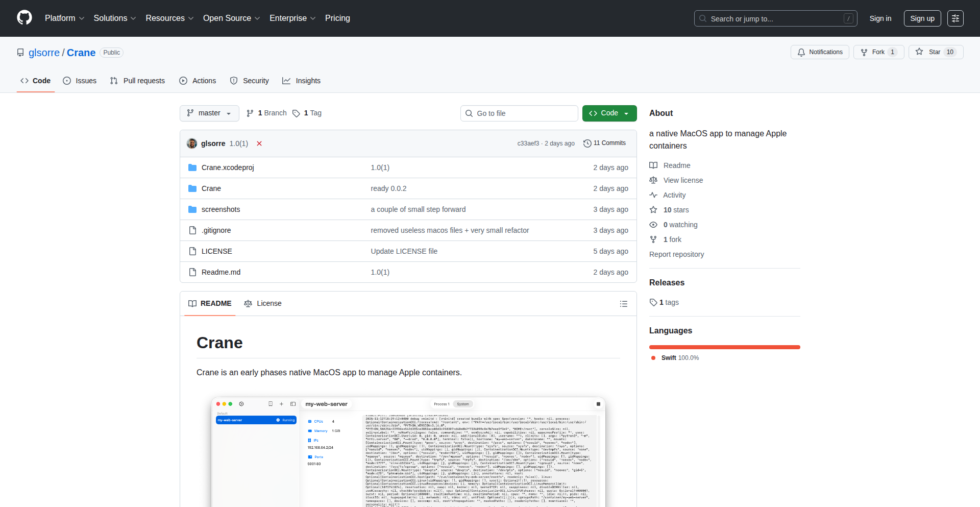Open the README outline list icon
980x507 pixels.
click(623, 304)
